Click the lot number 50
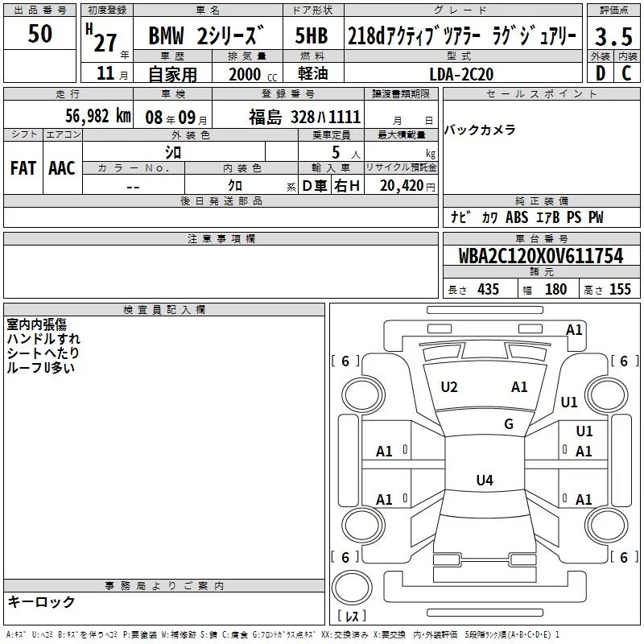This screenshot has height=644, width=644. tap(39, 33)
